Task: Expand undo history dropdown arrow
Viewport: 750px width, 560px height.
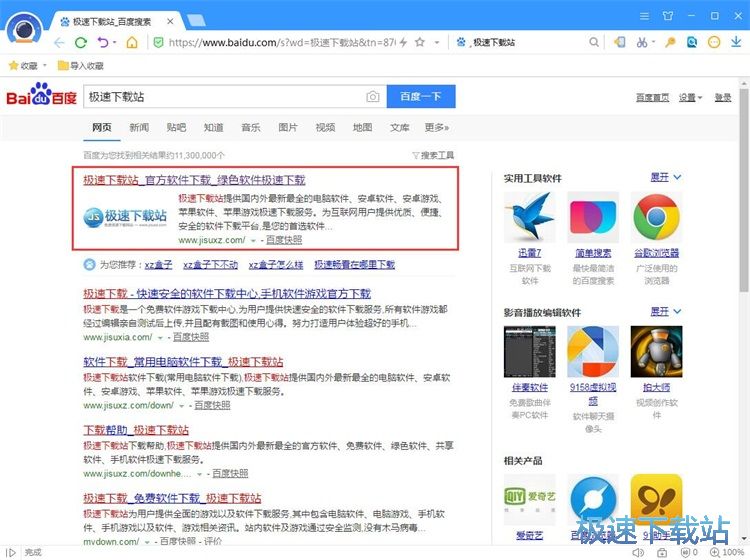Action: pos(115,43)
